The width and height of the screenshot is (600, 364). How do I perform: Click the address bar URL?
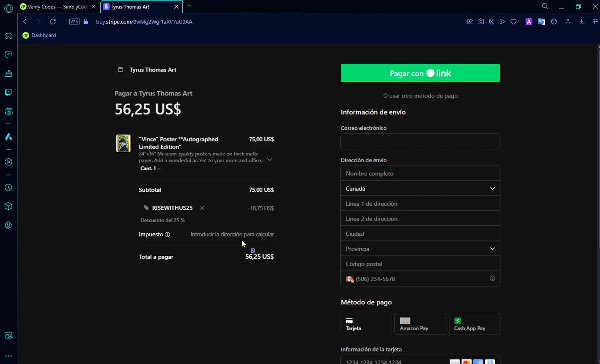[144, 22]
